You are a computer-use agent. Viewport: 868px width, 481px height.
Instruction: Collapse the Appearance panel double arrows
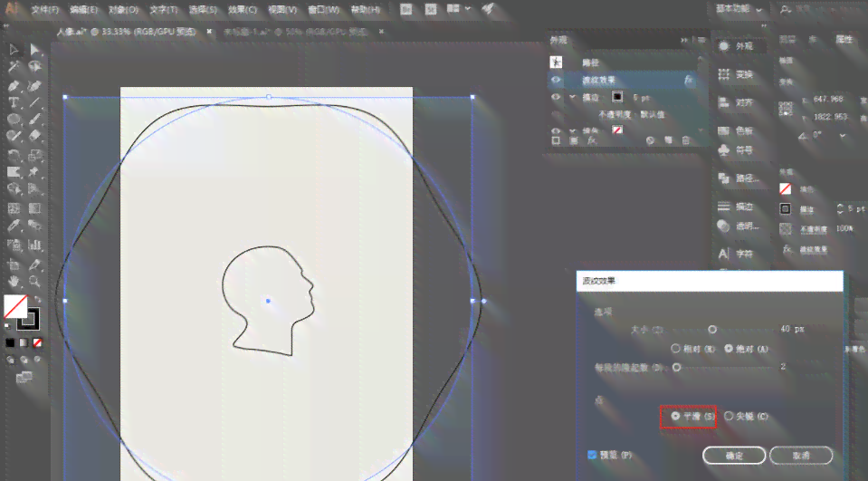(684, 40)
